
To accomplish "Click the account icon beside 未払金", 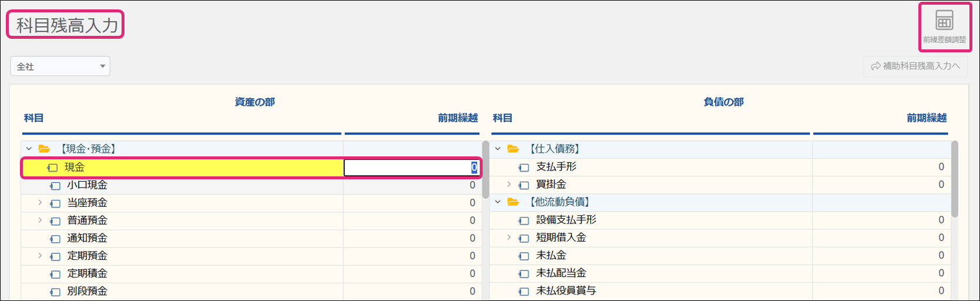I will (x=524, y=256).
